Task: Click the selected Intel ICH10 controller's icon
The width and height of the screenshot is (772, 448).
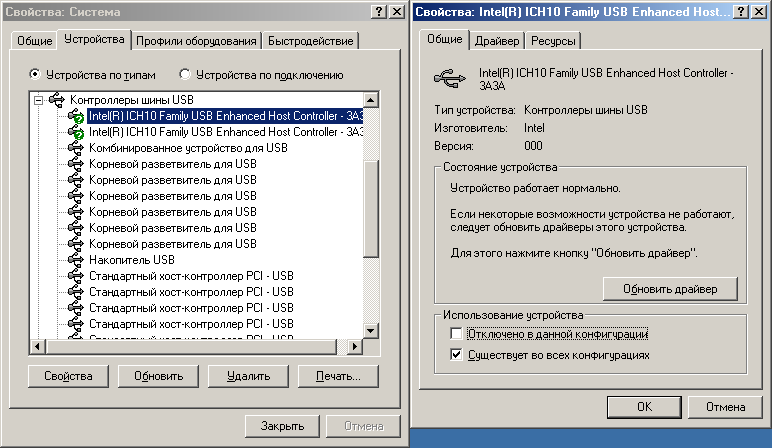Action: tap(76, 116)
